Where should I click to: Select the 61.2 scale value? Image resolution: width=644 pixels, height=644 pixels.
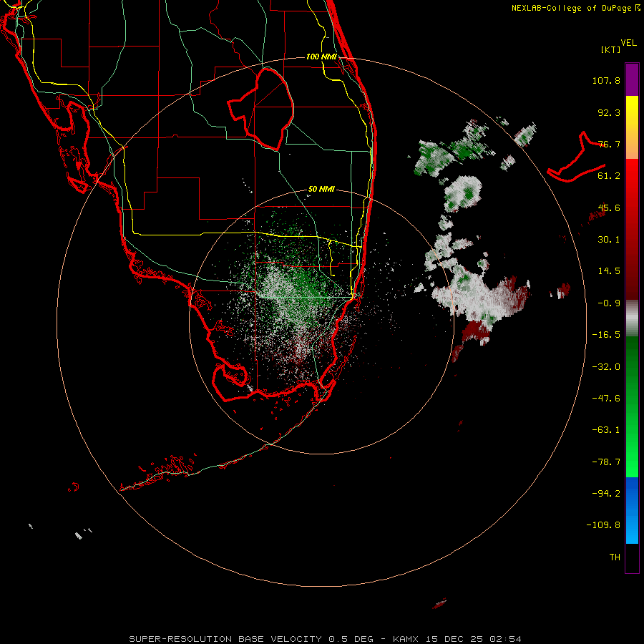pyautogui.click(x=609, y=176)
